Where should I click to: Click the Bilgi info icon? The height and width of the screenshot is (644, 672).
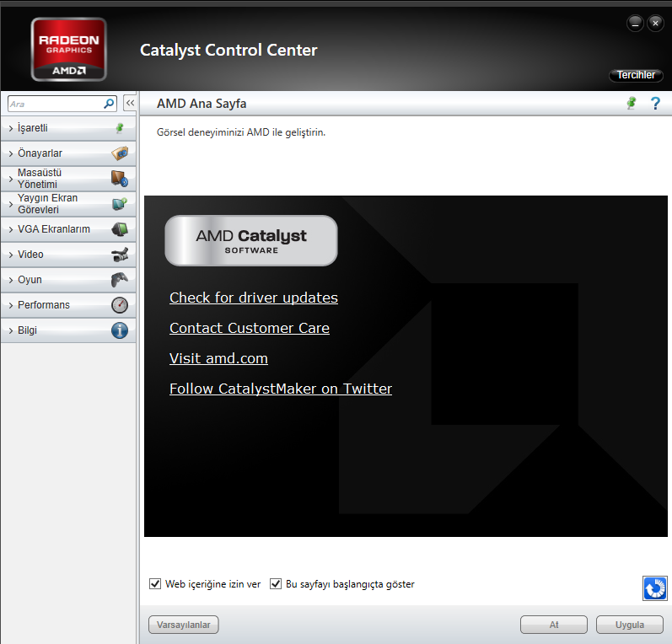click(x=120, y=330)
